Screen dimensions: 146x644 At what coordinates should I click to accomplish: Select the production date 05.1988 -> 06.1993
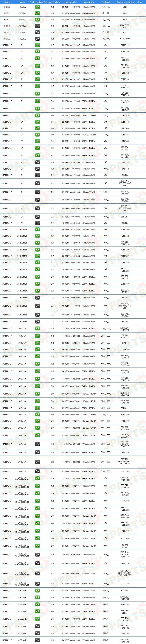pyautogui.click(x=71, y=262)
